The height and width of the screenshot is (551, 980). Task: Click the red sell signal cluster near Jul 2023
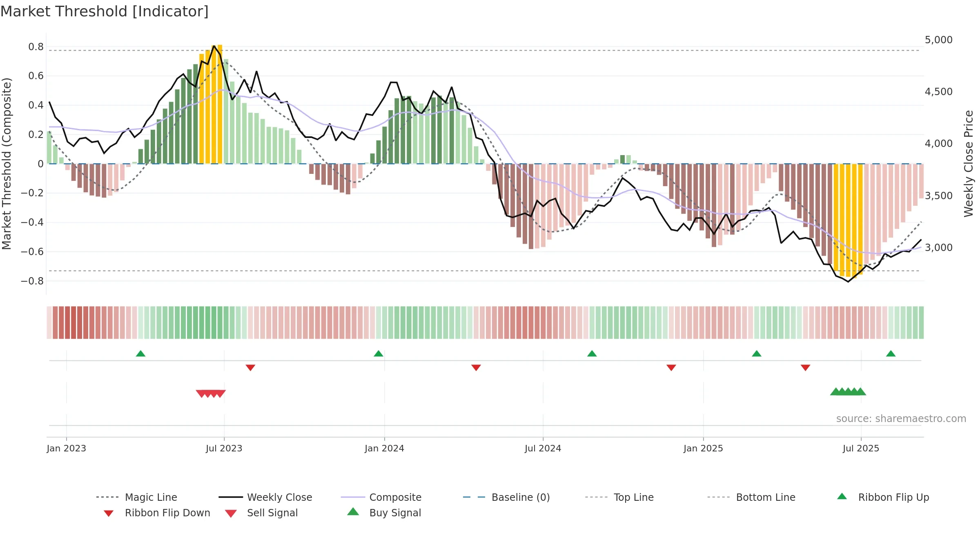tap(211, 394)
